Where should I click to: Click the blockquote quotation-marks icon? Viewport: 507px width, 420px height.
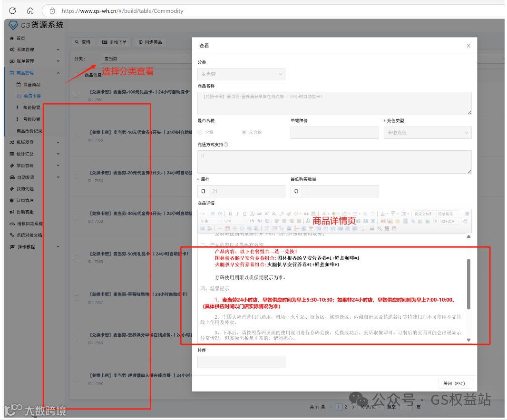click(x=306, y=214)
